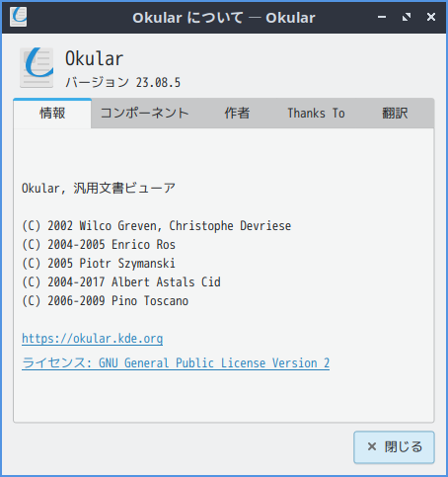
Task: Switch to the Thanks To tab
Action: 316,114
